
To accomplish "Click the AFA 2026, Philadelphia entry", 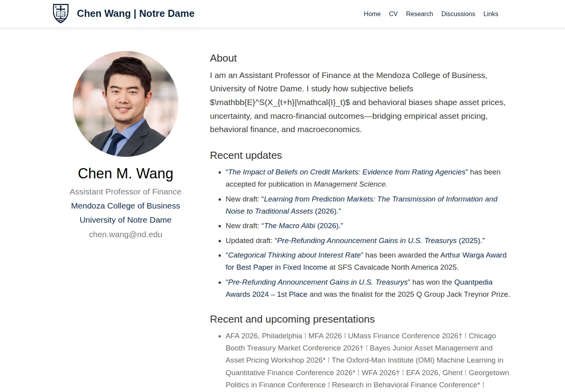I will point(264,336).
